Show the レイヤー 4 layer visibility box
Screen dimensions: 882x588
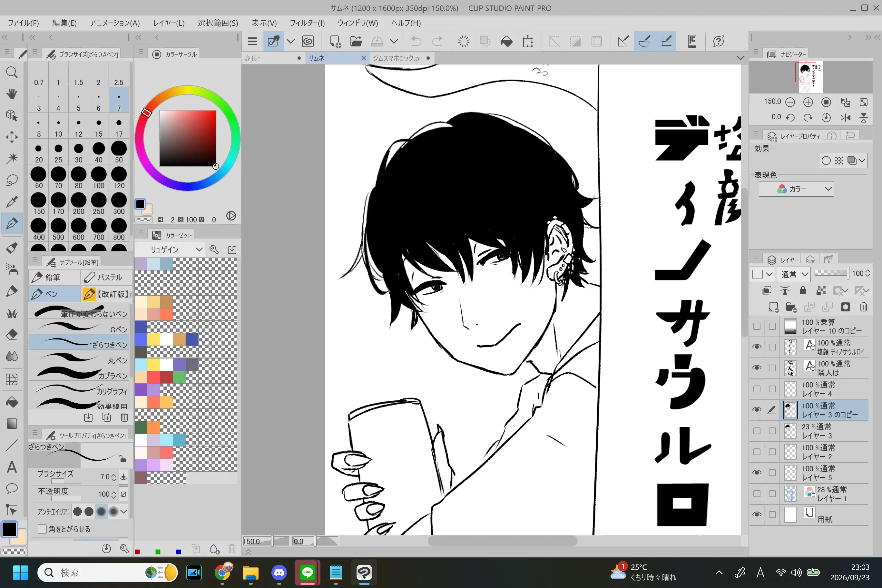[757, 389]
